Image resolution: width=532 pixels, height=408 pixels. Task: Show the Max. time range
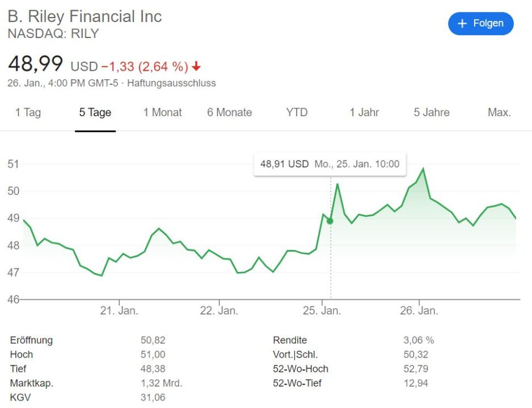point(499,112)
